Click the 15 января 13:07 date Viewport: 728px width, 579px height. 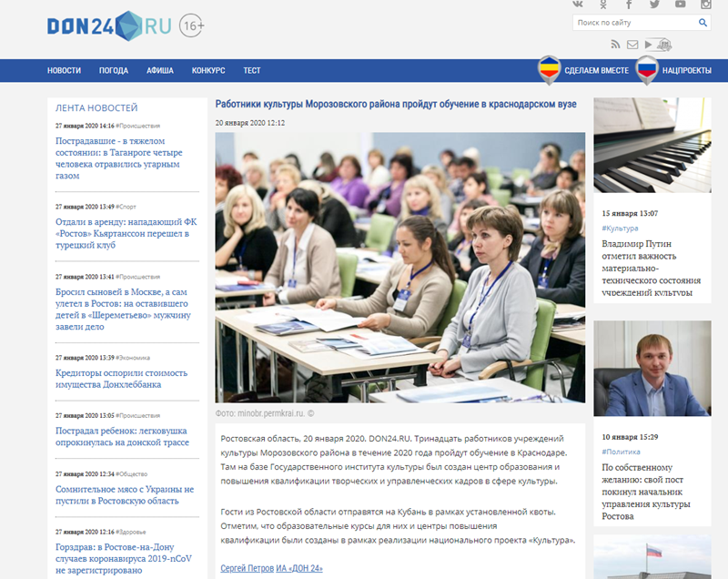point(630,214)
